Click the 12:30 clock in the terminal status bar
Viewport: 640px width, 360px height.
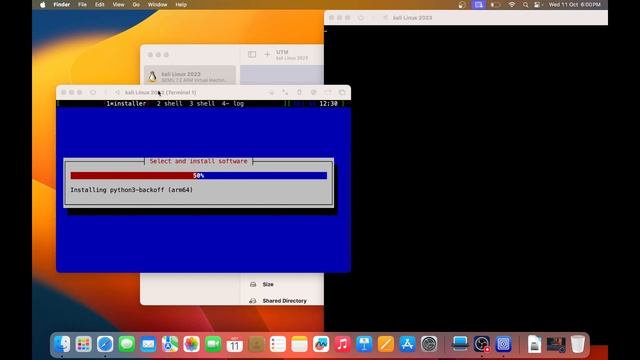click(328, 104)
